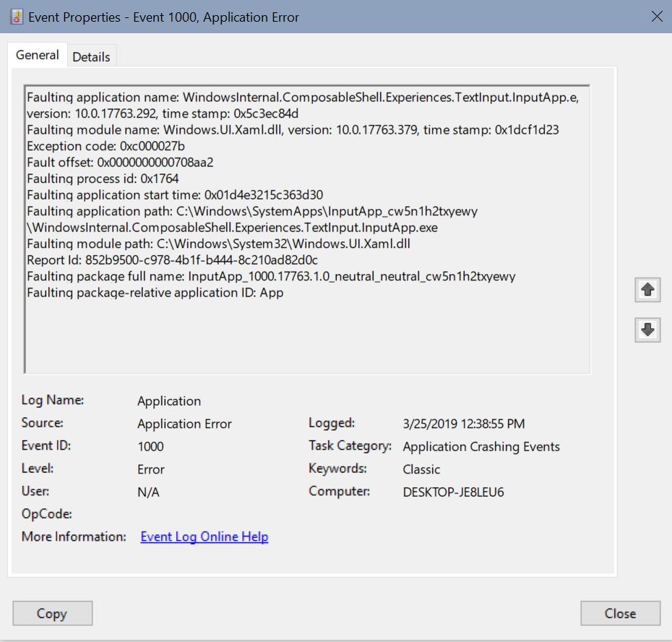Click the Faulting application name first line
672x642 pixels.
pos(303,98)
